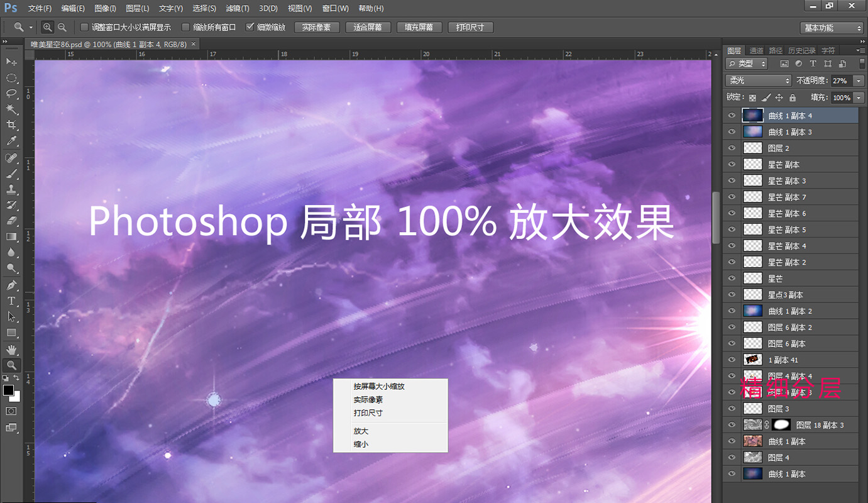Screen dimensions: 868x503
Task: Hide layer 曲线 1 副本 4
Action: [732, 116]
